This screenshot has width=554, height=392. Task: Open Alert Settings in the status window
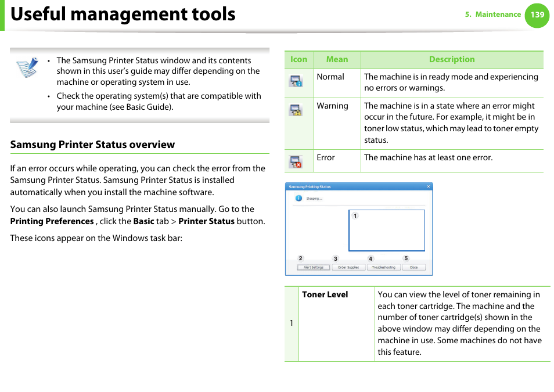coord(314,268)
